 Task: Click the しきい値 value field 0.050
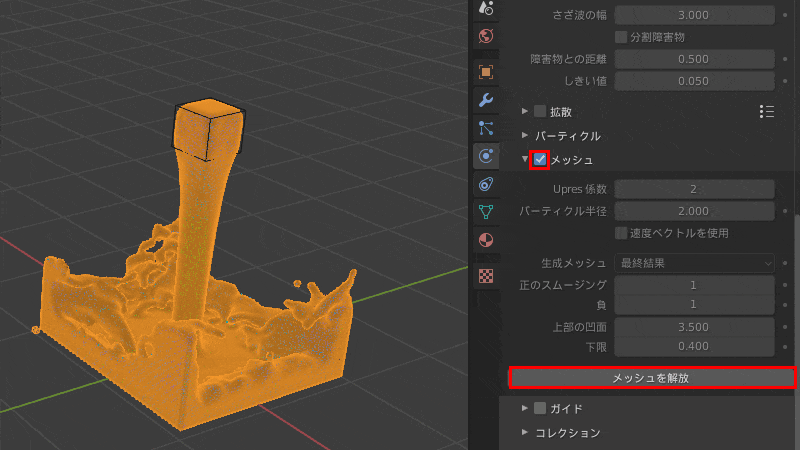pyautogui.click(x=694, y=81)
